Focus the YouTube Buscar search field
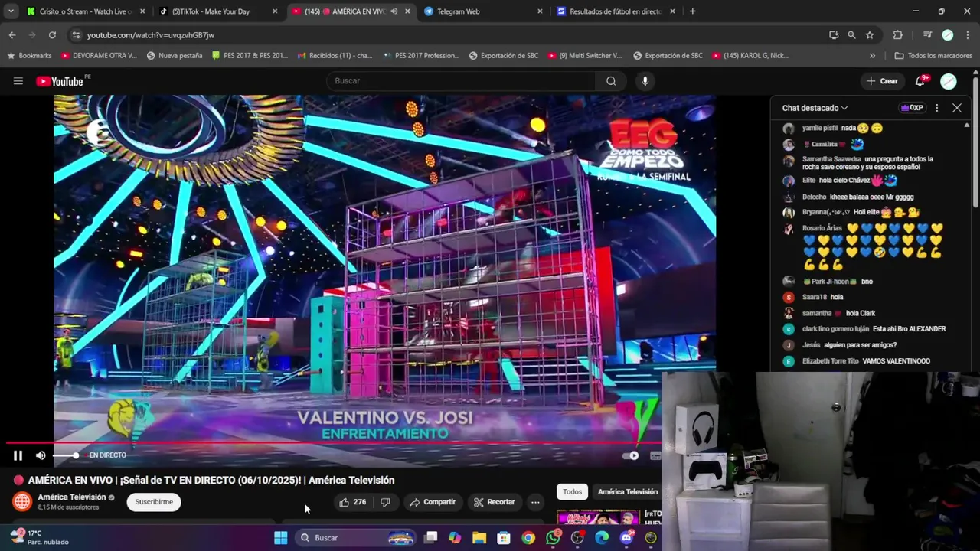980x551 pixels. (461, 81)
